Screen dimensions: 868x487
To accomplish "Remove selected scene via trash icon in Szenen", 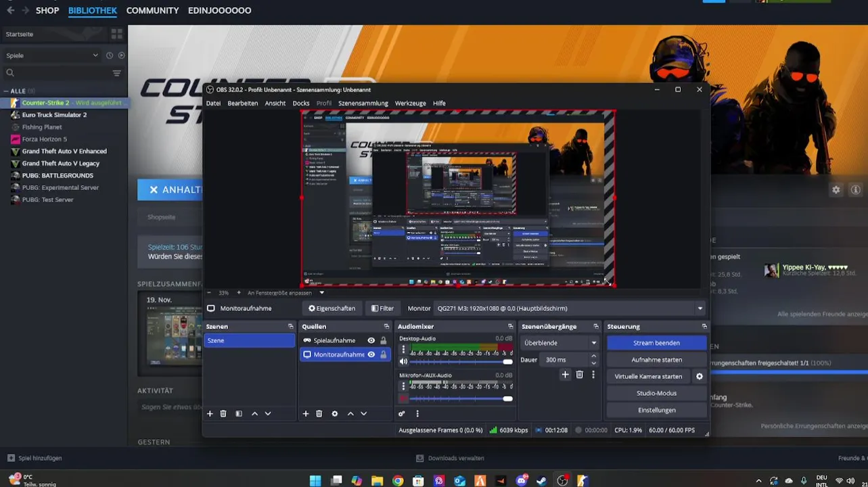I will [223, 413].
